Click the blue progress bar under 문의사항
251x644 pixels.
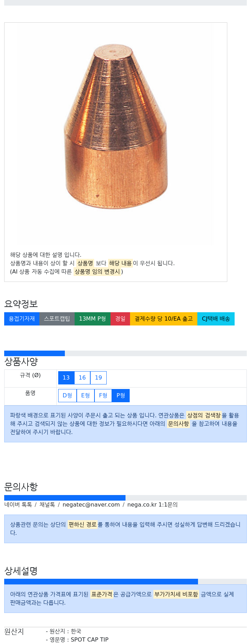click(65, 498)
